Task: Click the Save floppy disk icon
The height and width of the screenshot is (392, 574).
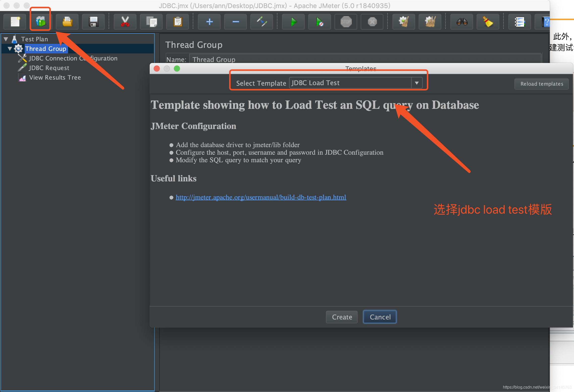Action: click(x=93, y=22)
